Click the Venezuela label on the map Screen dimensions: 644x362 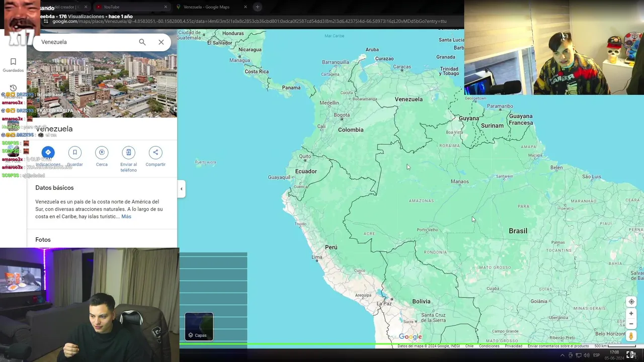tap(409, 100)
